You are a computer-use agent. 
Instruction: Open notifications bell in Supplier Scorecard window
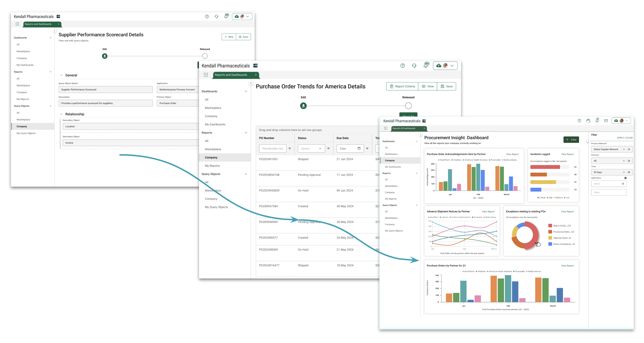pos(226,16)
